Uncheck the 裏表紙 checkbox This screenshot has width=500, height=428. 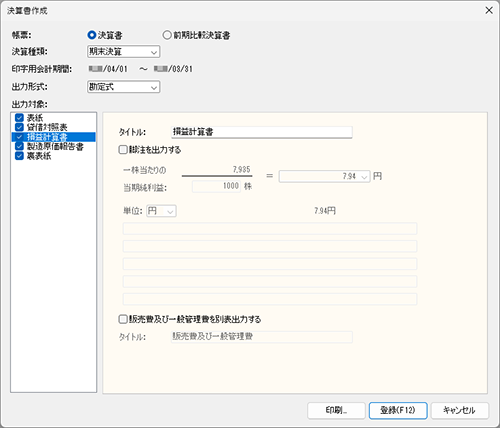pyautogui.click(x=19, y=156)
